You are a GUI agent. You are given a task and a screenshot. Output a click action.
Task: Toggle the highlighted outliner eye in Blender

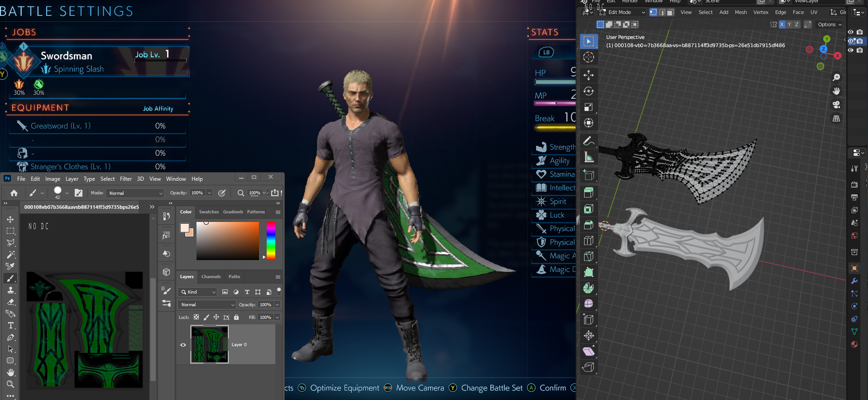[851, 41]
